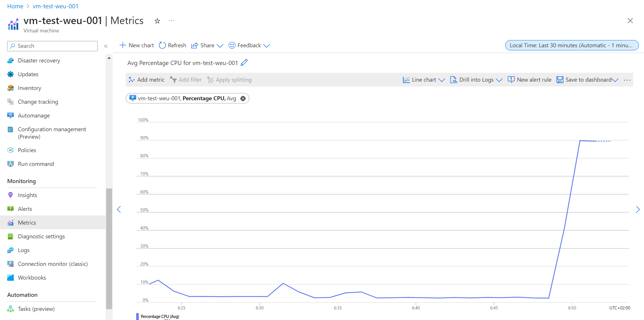Click the New alert rule icon

[x=511, y=80]
